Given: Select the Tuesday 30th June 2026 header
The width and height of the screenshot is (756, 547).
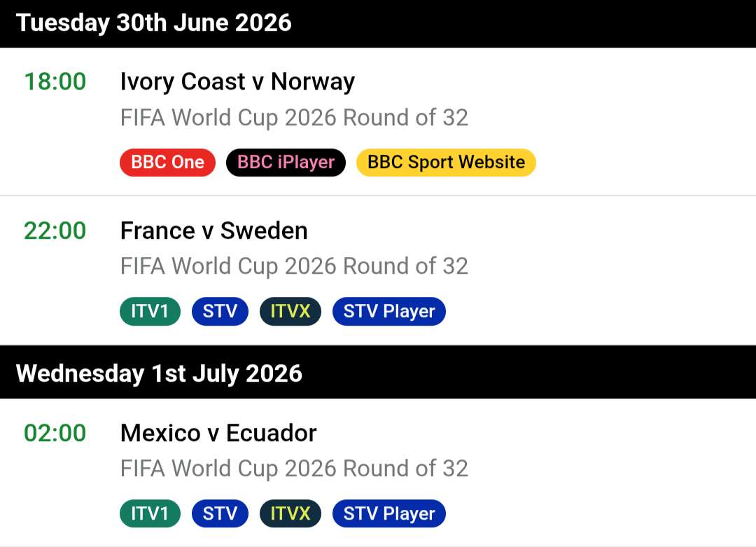Looking at the screenshot, I should click(378, 24).
